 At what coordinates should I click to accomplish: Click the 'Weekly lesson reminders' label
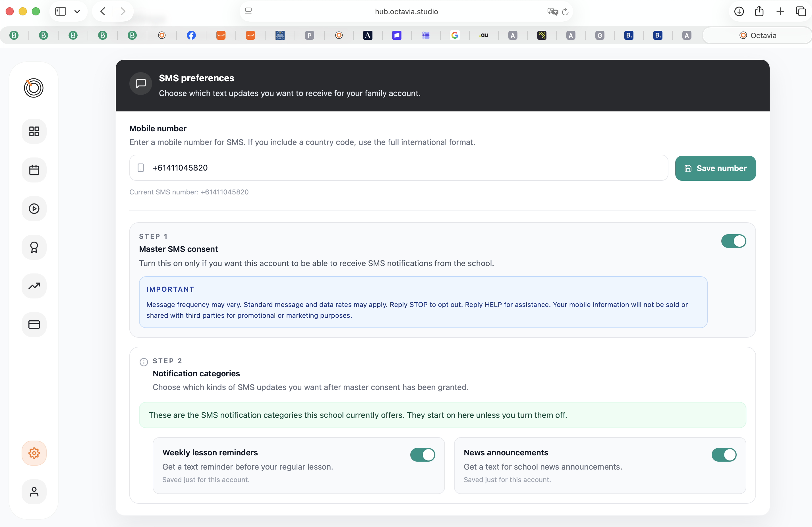click(x=210, y=453)
